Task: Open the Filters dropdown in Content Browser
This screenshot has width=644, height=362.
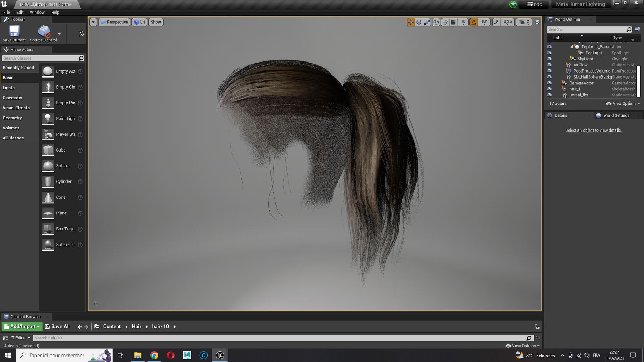Action: [21, 338]
